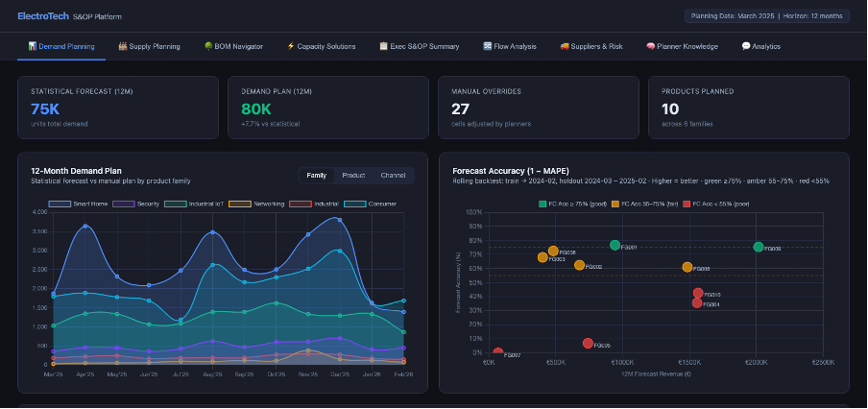Go to the Capacity Solutions tab
This screenshot has width=868, height=409.
pos(321,46)
